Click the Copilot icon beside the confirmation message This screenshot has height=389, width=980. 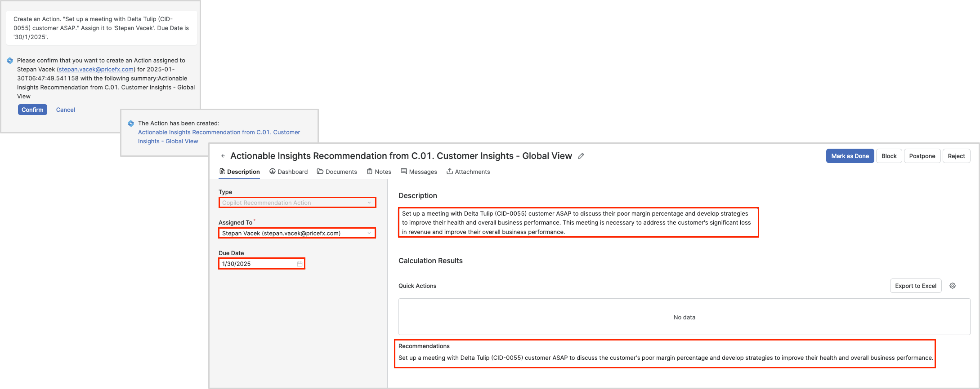(10, 61)
